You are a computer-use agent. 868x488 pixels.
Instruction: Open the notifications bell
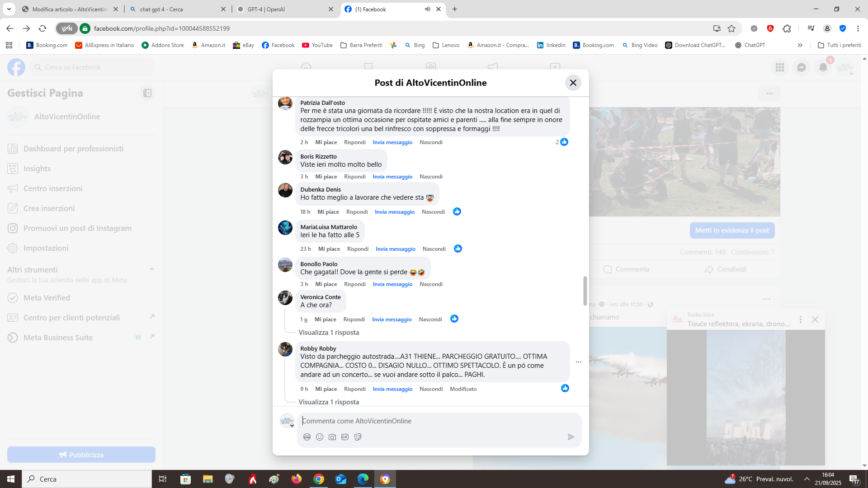(823, 67)
